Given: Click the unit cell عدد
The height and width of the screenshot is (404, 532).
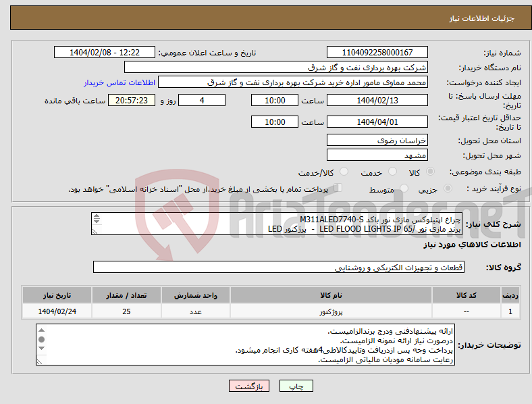Looking at the screenshot, I should [196, 311].
